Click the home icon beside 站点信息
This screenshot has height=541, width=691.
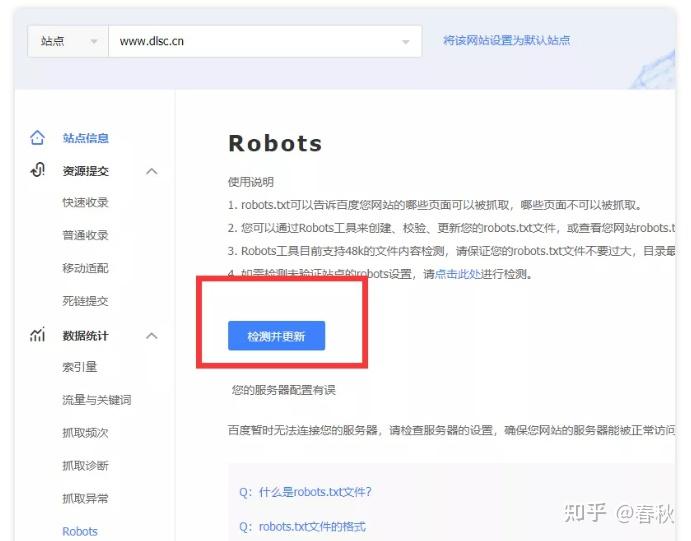tap(37, 138)
